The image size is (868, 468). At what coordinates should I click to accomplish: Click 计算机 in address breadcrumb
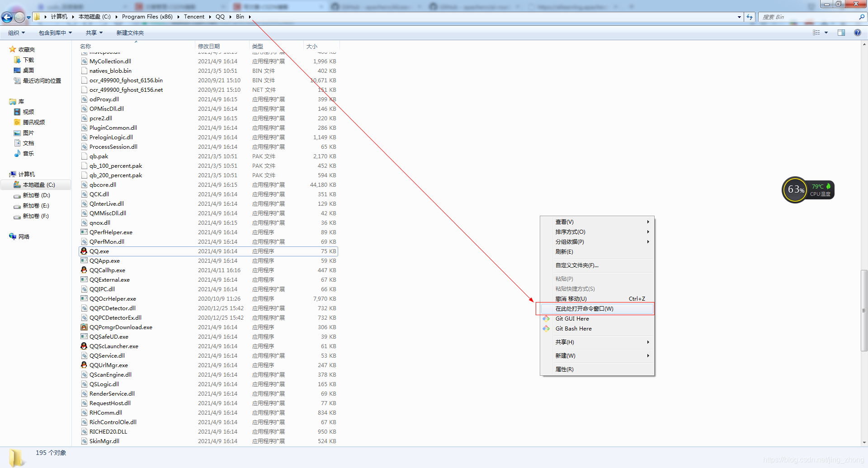(59, 17)
